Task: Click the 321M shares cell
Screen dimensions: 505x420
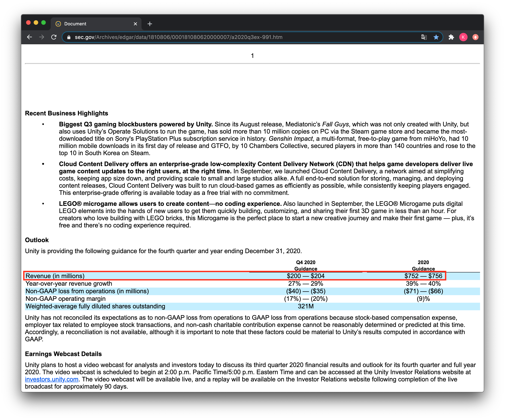Action: pyautogui.click(x=306, y=306)
